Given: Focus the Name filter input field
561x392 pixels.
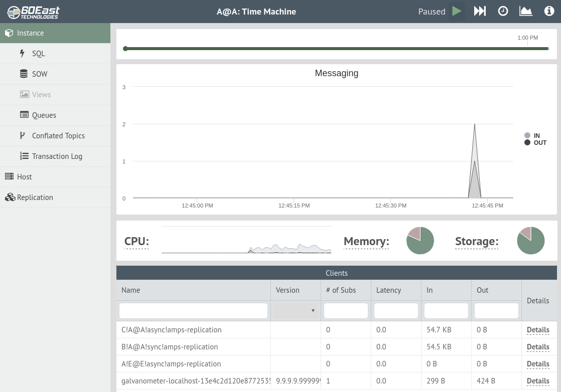Looking at the screenshot, I should (x=193, y=311).
